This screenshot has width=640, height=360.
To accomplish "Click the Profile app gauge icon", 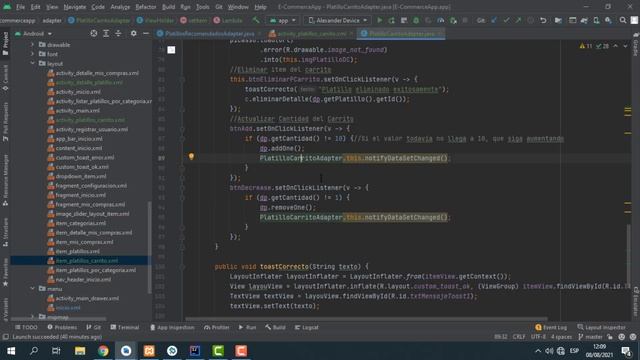I will coord(440,20).
